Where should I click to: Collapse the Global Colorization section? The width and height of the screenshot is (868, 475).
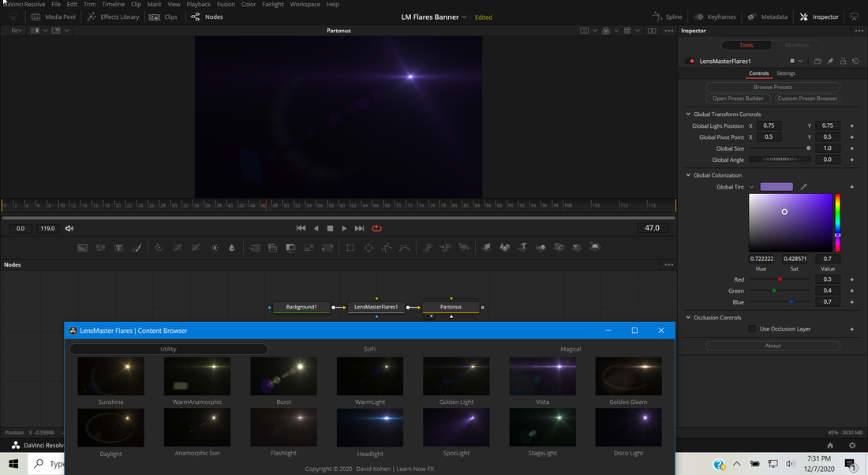pos(688,175)
